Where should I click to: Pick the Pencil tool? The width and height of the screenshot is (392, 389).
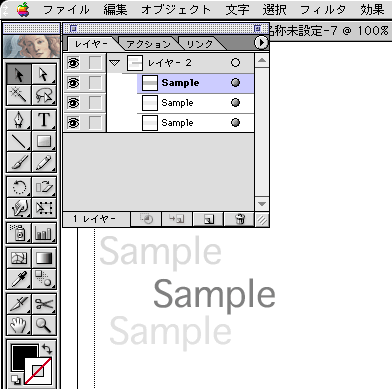[44, 162]
